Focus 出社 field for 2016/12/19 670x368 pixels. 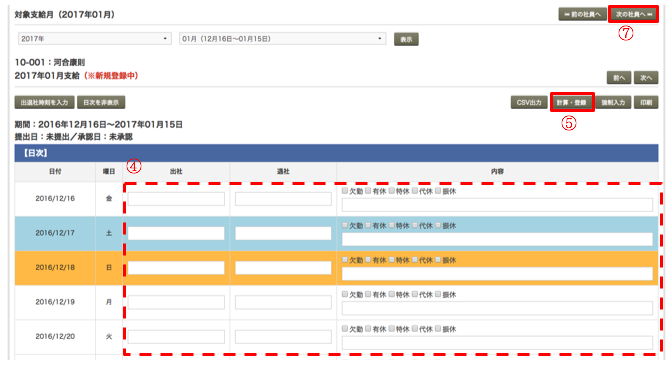click(176, 302)
